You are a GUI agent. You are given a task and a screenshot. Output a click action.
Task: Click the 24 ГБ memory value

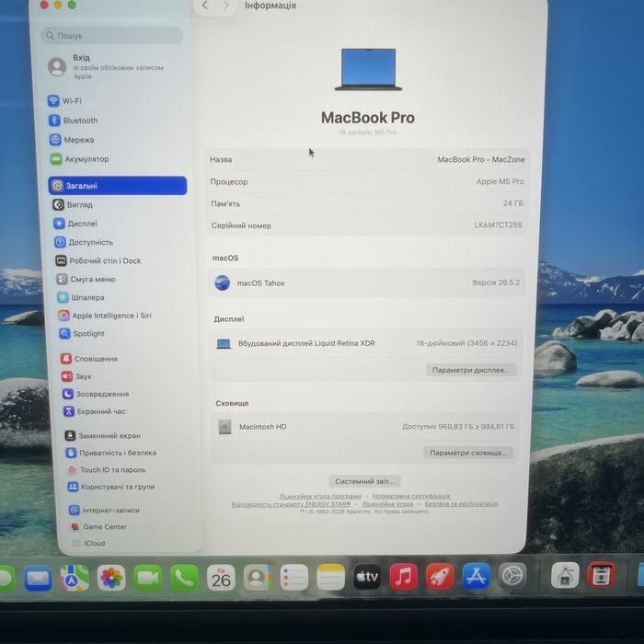(512, 203)
